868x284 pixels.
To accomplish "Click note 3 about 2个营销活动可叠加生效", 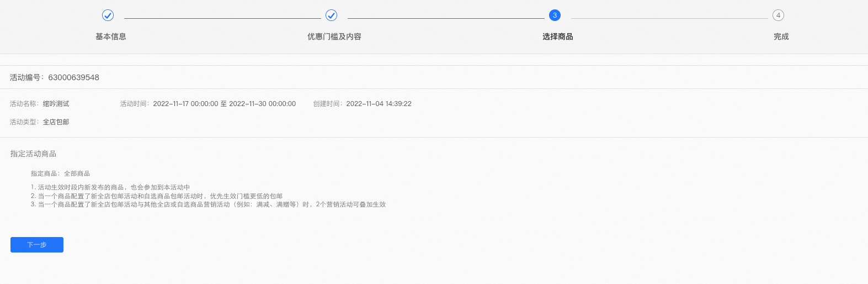I will (x=209, y=204).
